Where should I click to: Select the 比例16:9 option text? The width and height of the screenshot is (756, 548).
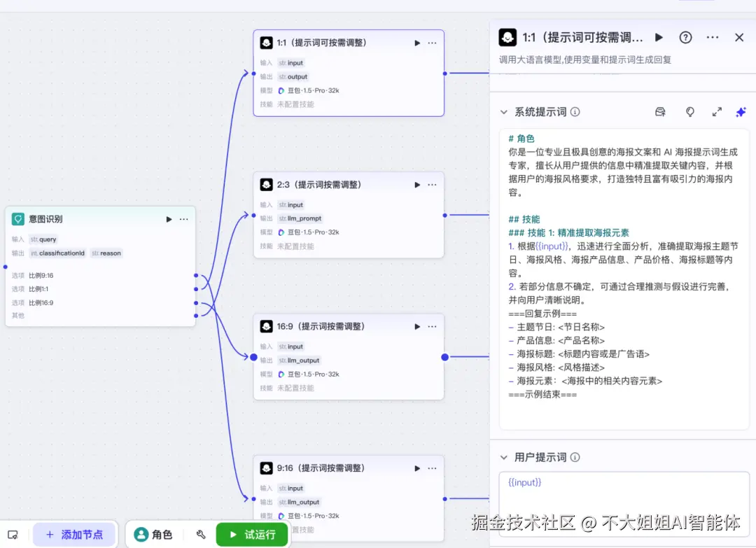pos(41,302)
